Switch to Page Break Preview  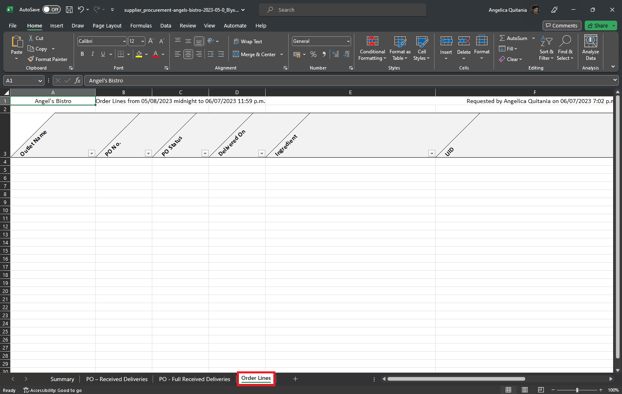pos(541,390)
